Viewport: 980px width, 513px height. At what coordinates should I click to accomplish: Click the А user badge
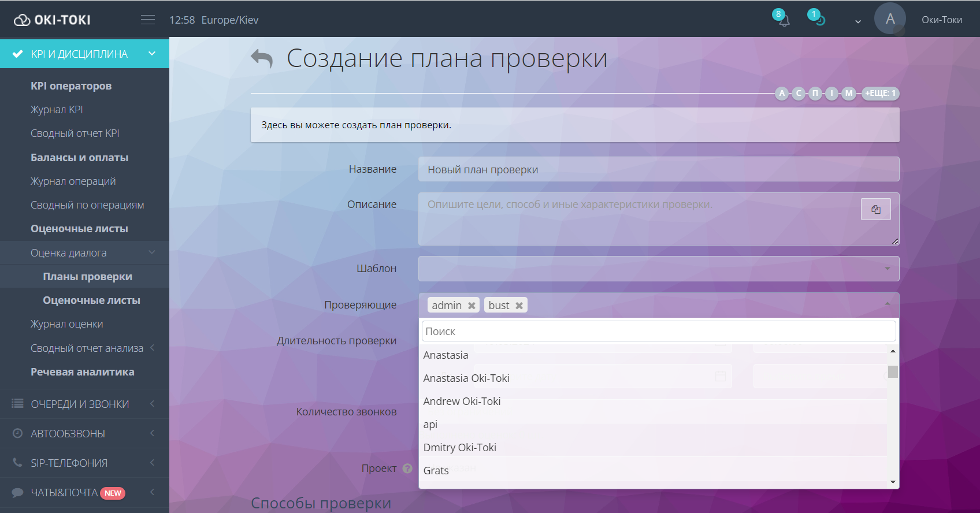(x=782, y=93)
